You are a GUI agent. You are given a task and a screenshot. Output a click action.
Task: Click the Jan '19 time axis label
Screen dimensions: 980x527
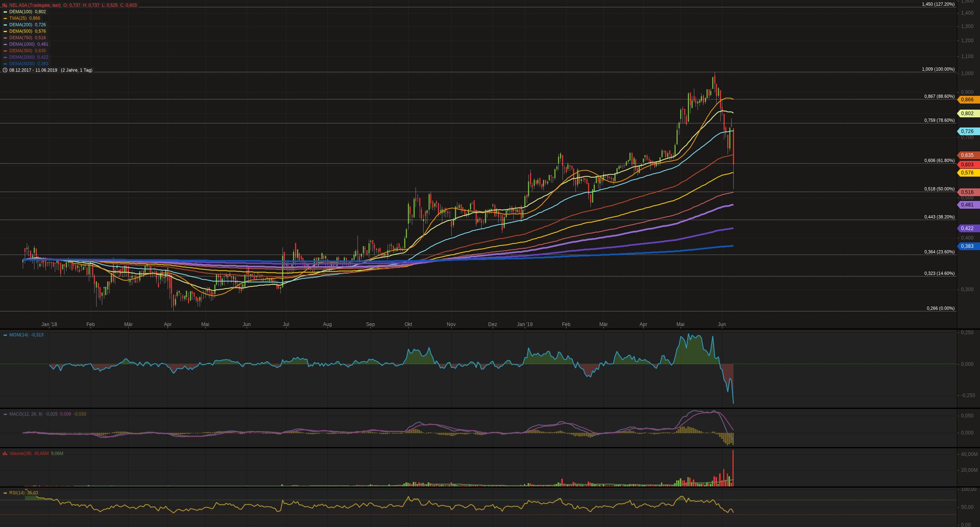point(525,324)
